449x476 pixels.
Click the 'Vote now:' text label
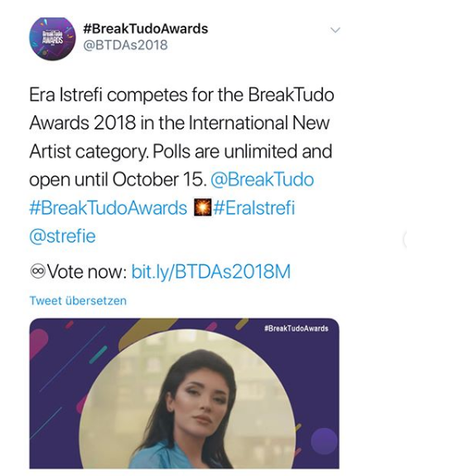[88, 271]
